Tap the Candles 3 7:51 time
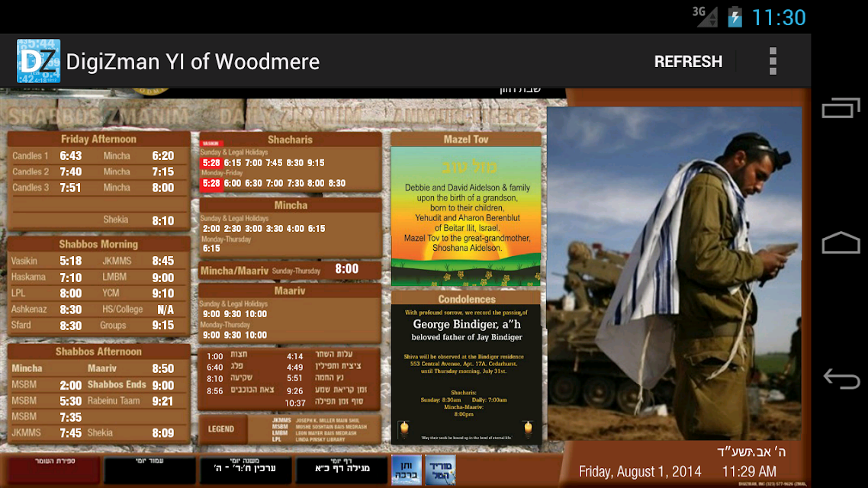The height and width of the screenshot is (488, 868). [x=70, y=188]
